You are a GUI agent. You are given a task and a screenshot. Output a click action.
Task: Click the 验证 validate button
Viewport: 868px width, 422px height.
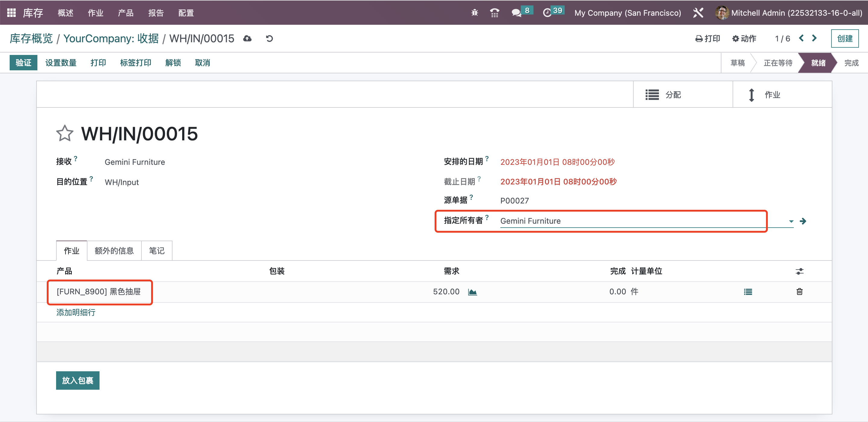tap(23, 63)
